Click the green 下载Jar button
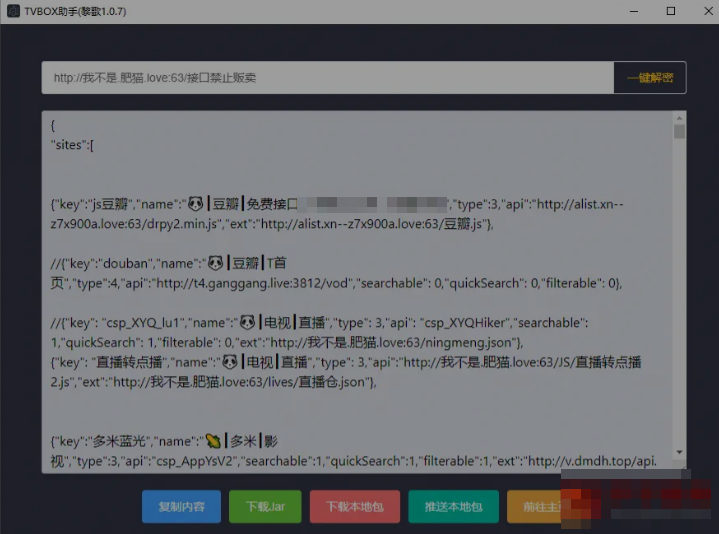719x534 pixels. click(x=265, y=506)
